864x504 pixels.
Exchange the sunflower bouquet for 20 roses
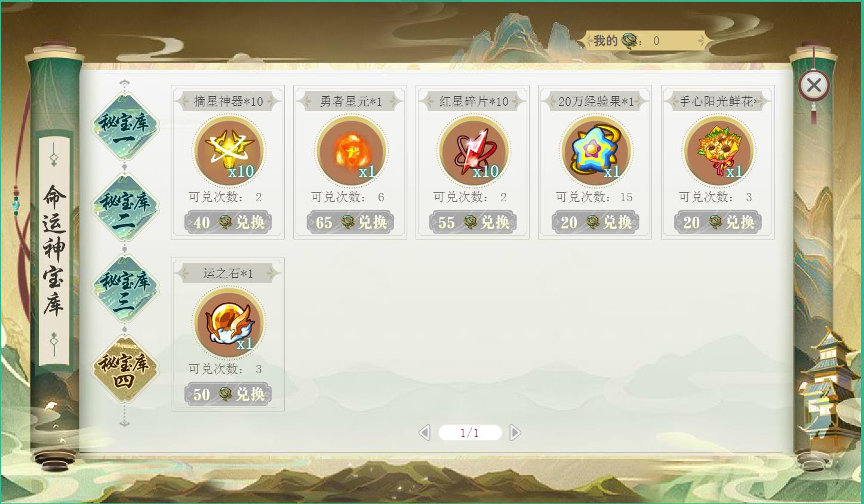tap(718, 223)
